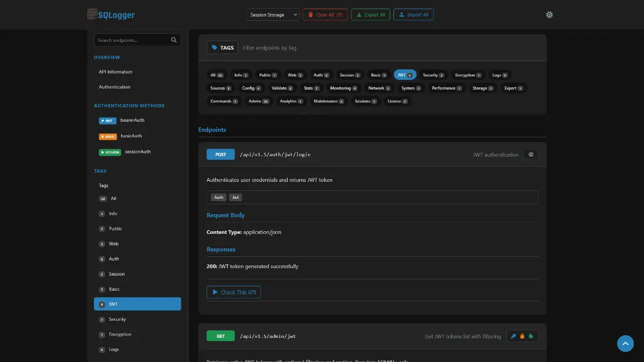
Task: Open the settings gear icon
Action: [549, 14]
